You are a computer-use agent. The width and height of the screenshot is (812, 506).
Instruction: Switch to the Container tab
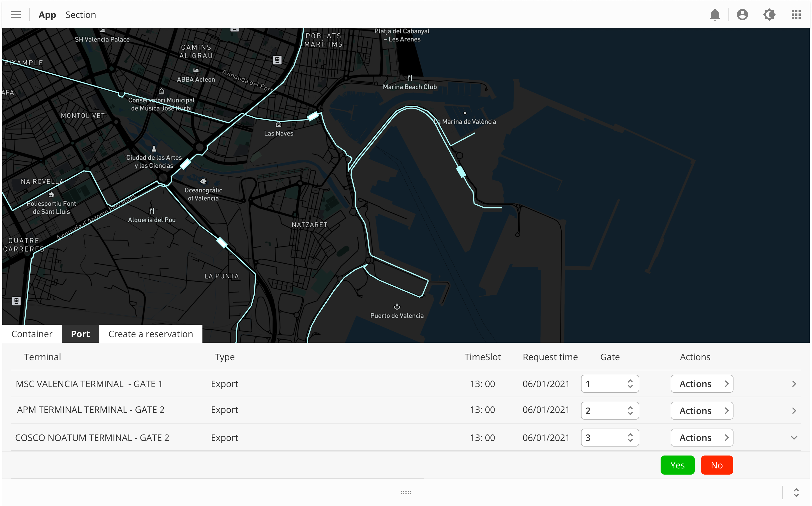pos(32,334)
